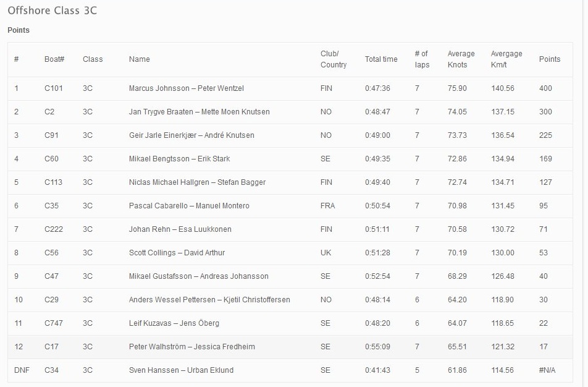The image size is (588, 387).
Task: Select the name Geir Jarle Einerkjær – André Knutsen
Action: click(x=191, y=135)
